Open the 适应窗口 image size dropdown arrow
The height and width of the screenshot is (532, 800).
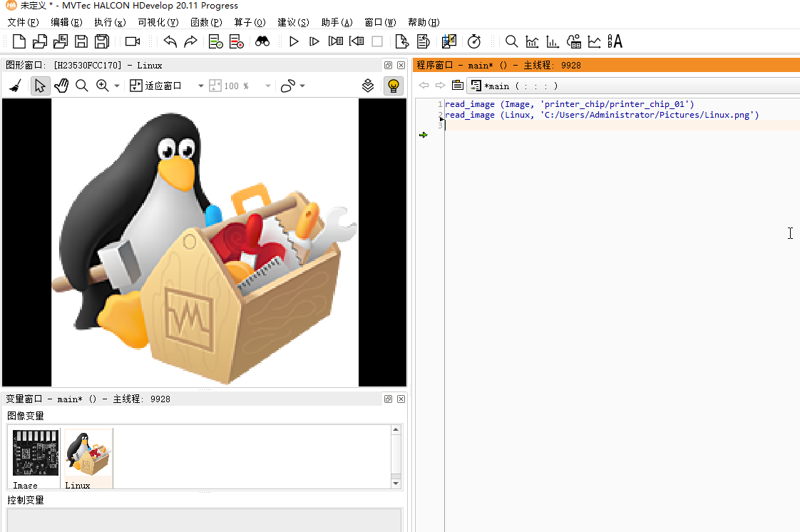(200, 86)
